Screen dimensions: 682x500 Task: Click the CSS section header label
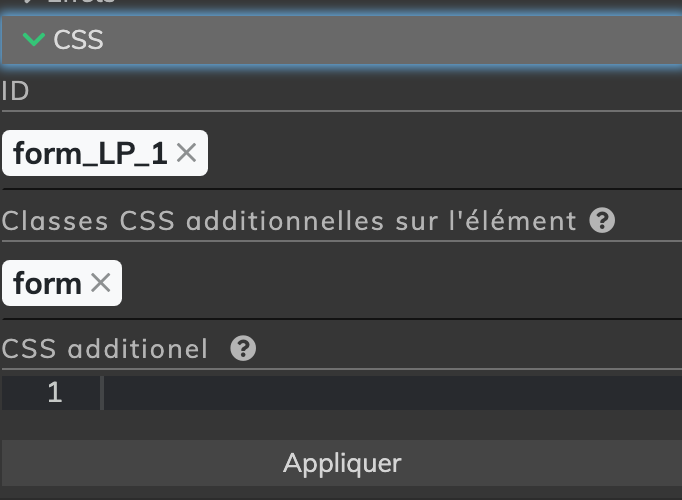(78, 40)
